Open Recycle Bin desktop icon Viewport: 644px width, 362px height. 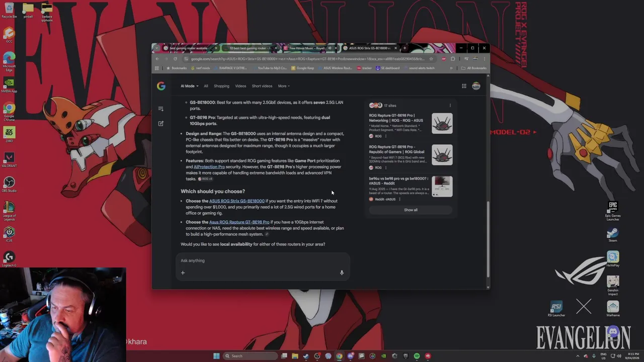9,11
